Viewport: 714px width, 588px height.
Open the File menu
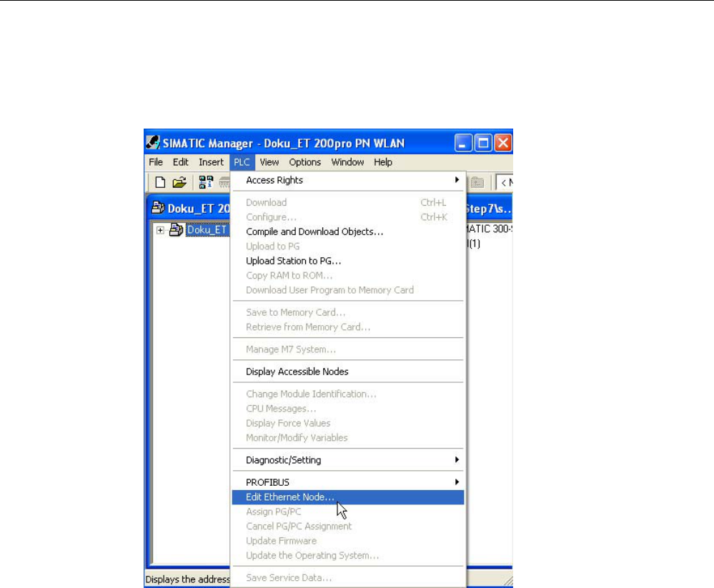(x=156, y=162)
